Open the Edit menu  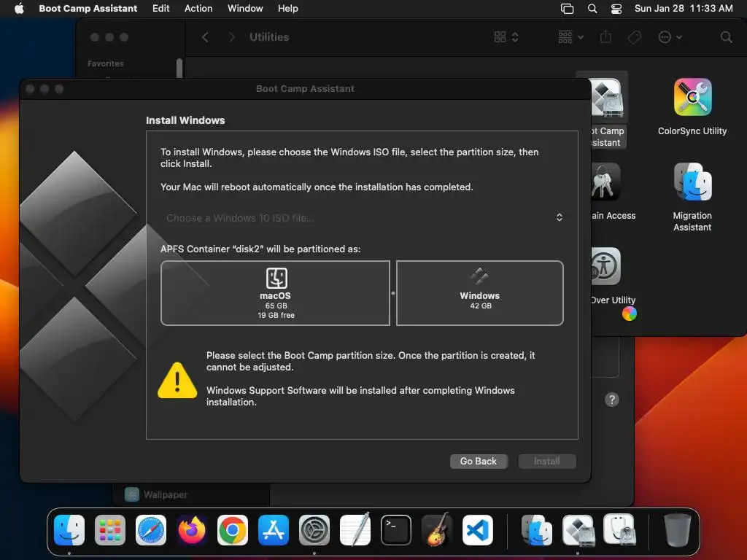click(160, 8)
